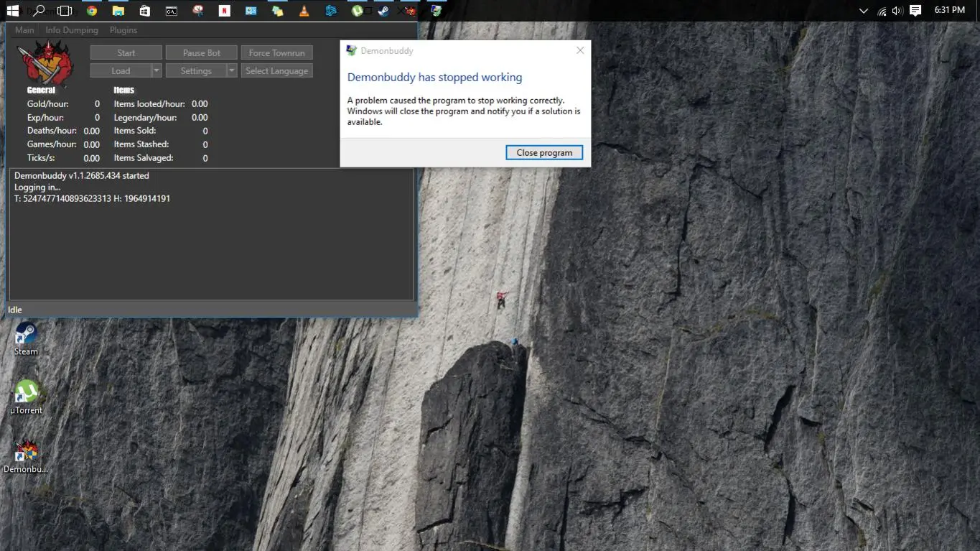Image resolution: width=980 pixels, height=551 pixels.
Task: Open the Steam desktop shortcut
Action: [26, 338]
